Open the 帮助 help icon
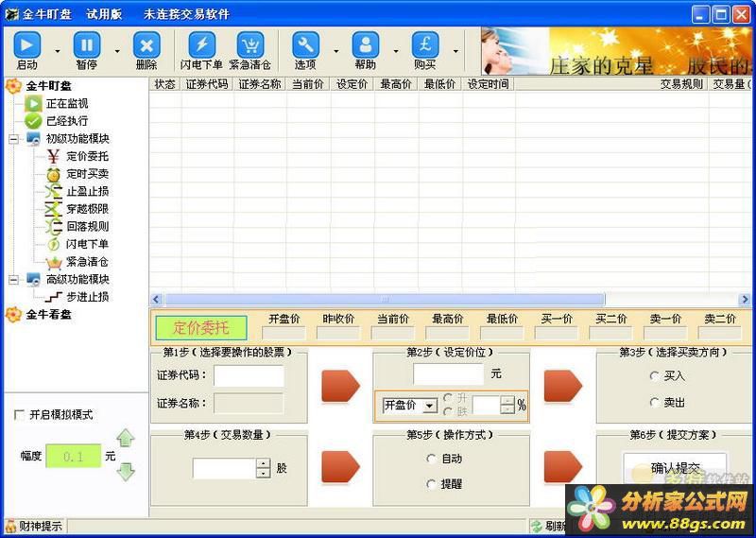Screen dimensions: 756x538 366,45
